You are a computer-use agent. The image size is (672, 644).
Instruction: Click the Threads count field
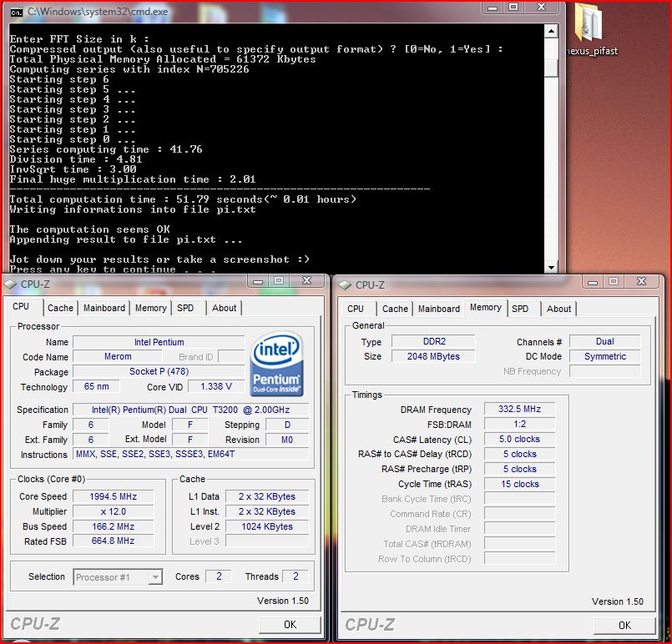coord(296,576)
